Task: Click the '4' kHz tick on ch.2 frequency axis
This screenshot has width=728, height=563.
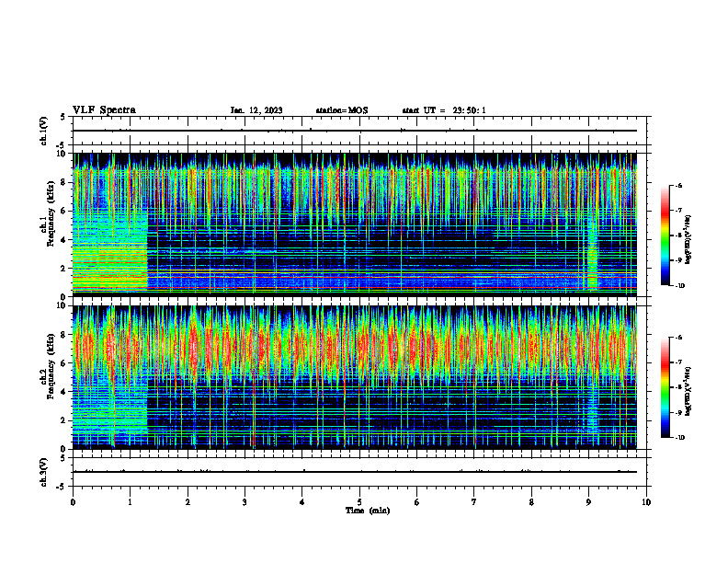Action: tap(64, 393)
